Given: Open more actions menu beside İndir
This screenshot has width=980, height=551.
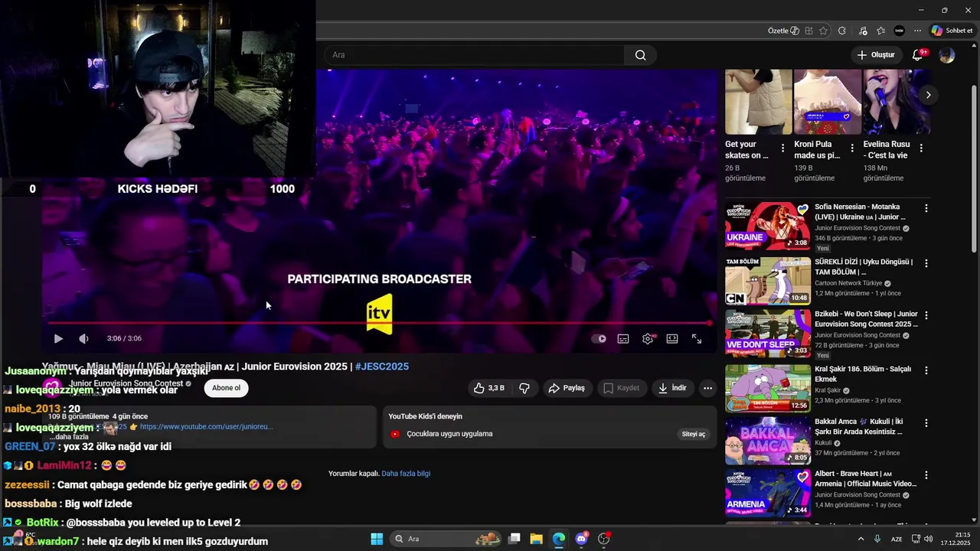Looking at the screenshot, I should click(x=707, y=388).
